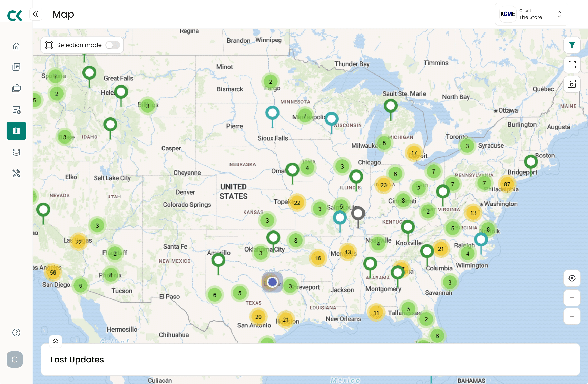Open the tools sidebar icon

pyautogui.click(x=16, y=173)
